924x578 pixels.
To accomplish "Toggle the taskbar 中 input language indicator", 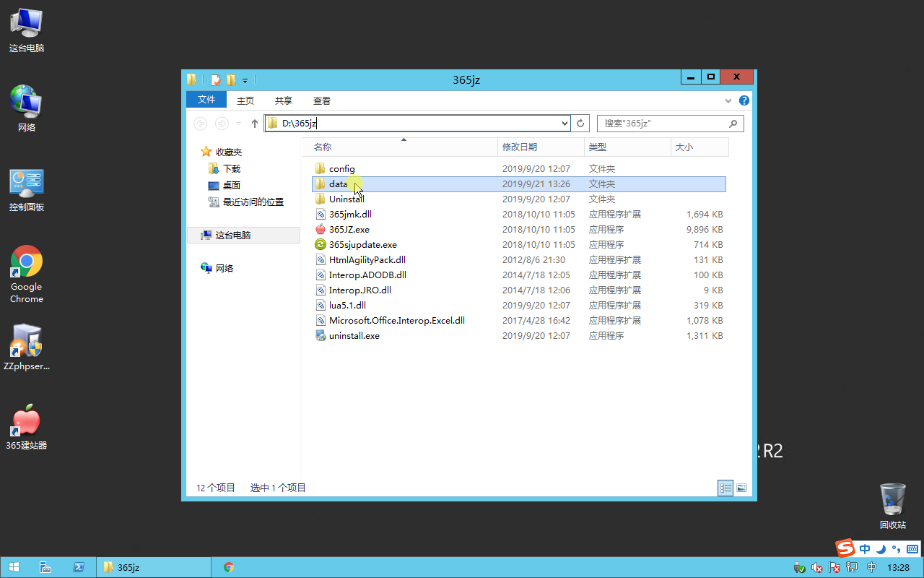I will (x=871, y=568).
